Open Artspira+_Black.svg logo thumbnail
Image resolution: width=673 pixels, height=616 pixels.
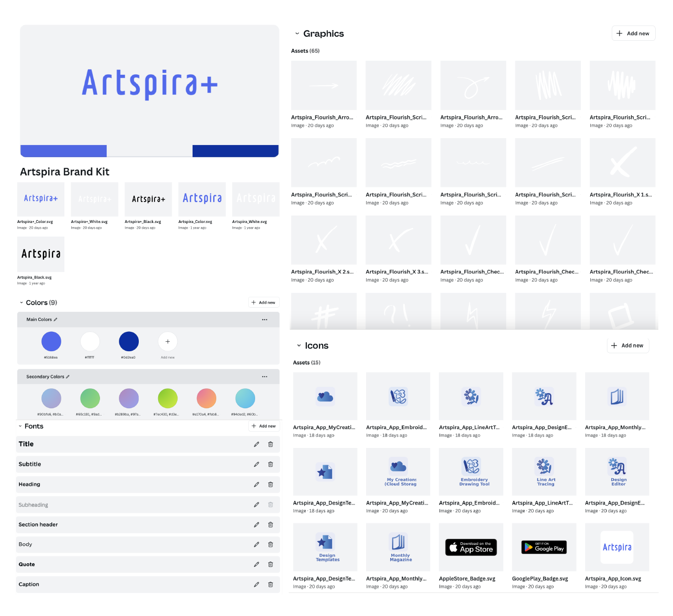tap(148, 199)
